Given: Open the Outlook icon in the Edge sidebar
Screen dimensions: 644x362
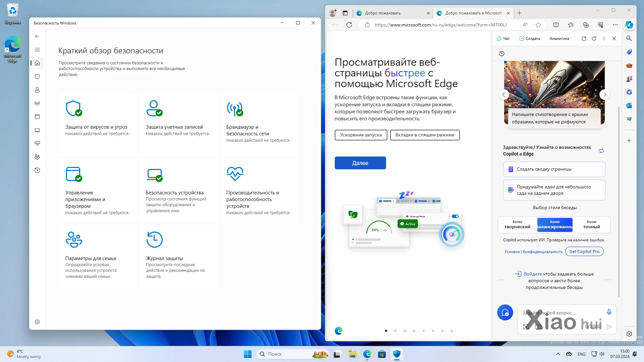Looking at the screenshot, I should (629, 106).
